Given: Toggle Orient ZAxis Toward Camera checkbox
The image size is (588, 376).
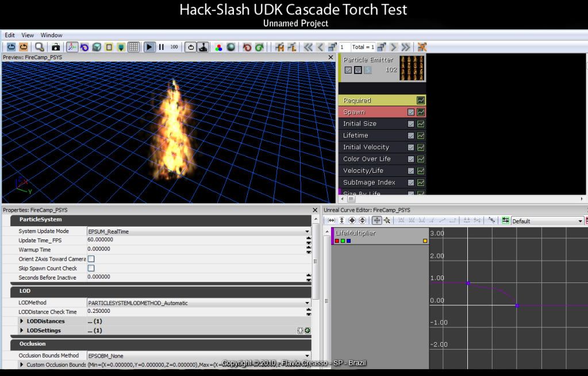Looking at the screenshot, I should pyautogui.click(x=90, y=259).
